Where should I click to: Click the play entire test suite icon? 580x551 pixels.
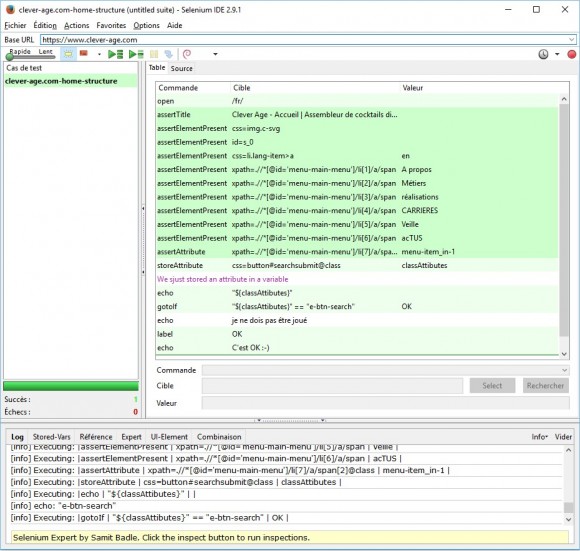[115, 54]
